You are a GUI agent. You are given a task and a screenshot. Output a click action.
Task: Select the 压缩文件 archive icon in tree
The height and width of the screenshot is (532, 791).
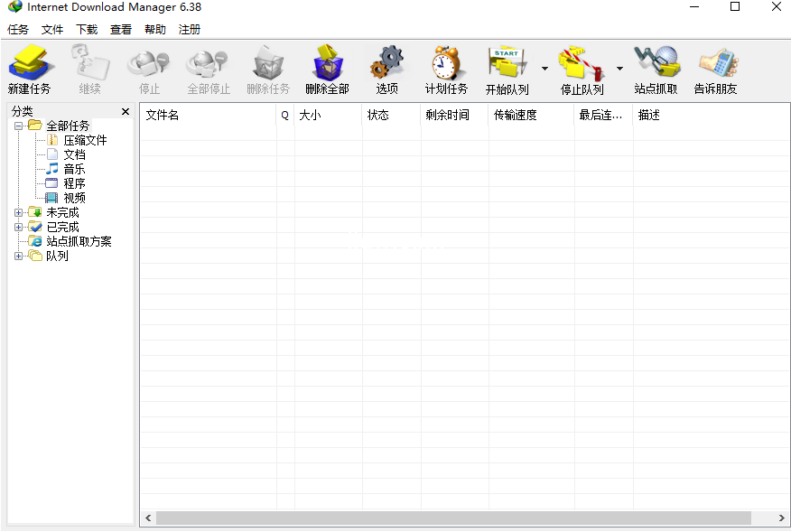pos(52,140)
